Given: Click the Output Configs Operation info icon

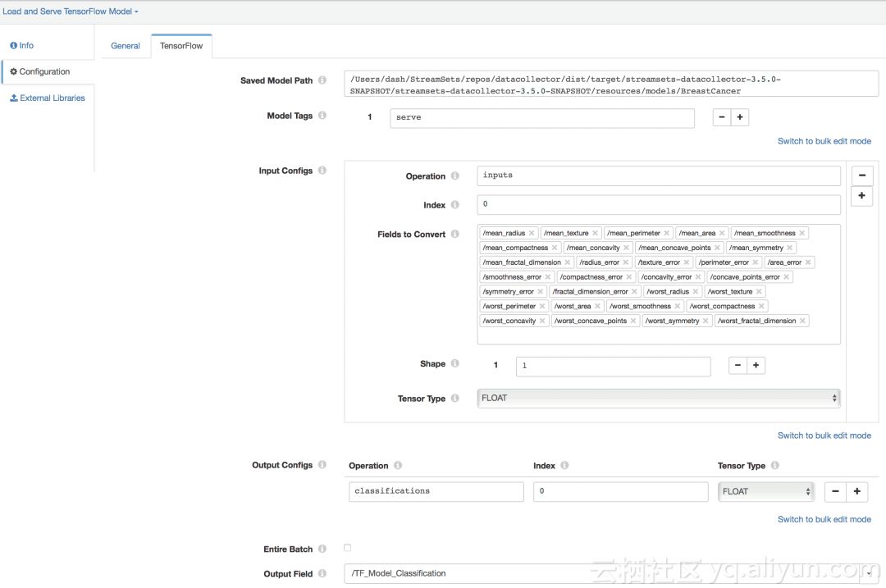Looking at the screenshot, I should pyautogui.click(x=398, y=465).
